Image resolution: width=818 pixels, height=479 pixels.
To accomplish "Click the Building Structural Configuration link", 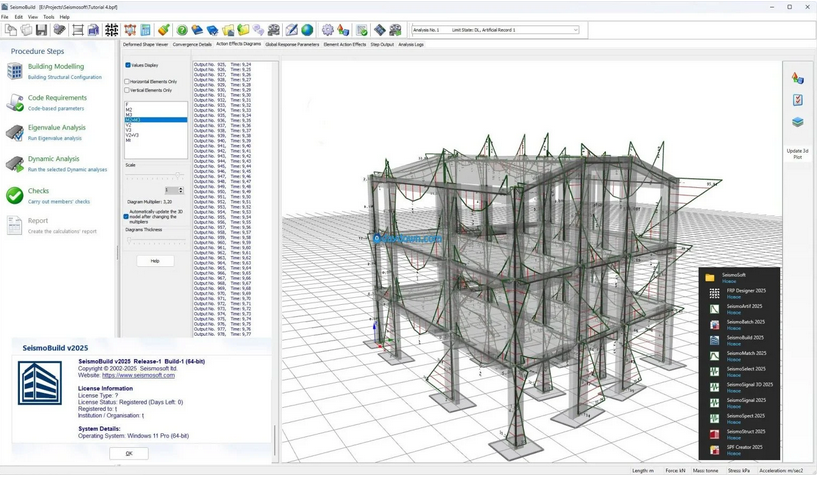I will pyautogui.click(x=65, y=77).
